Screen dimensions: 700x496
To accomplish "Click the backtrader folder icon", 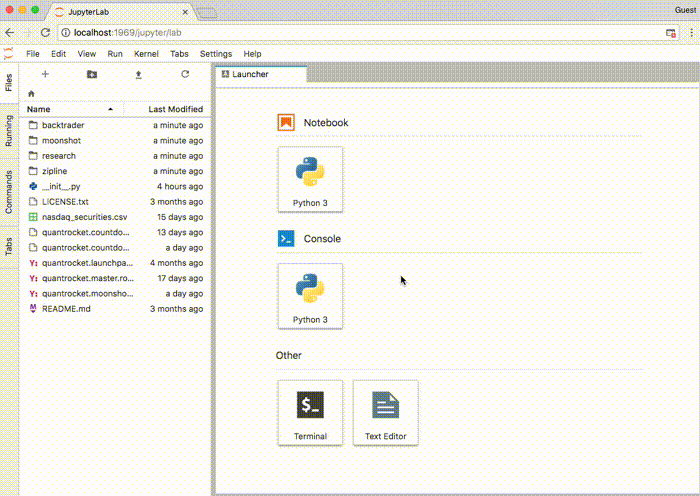I will [x=33, y=125].
